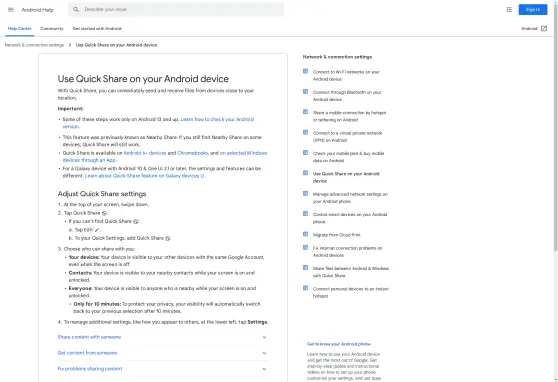Open Network & connection settings breadcrumb link

pyautogui.click(x=34, y=45)
